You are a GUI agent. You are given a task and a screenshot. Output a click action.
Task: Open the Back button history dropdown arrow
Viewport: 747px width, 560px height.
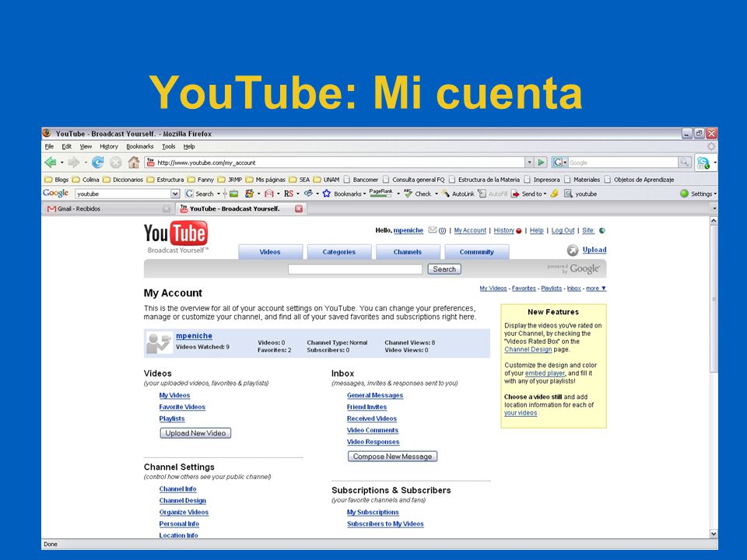tap(61, 163)
